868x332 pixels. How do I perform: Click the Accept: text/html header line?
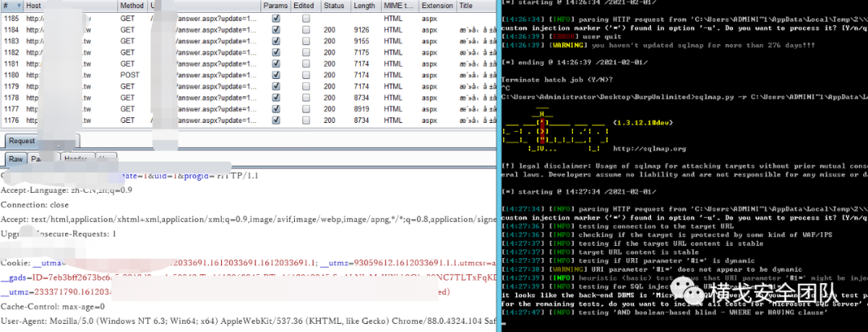pyautogui.click(x=248, y=219)
